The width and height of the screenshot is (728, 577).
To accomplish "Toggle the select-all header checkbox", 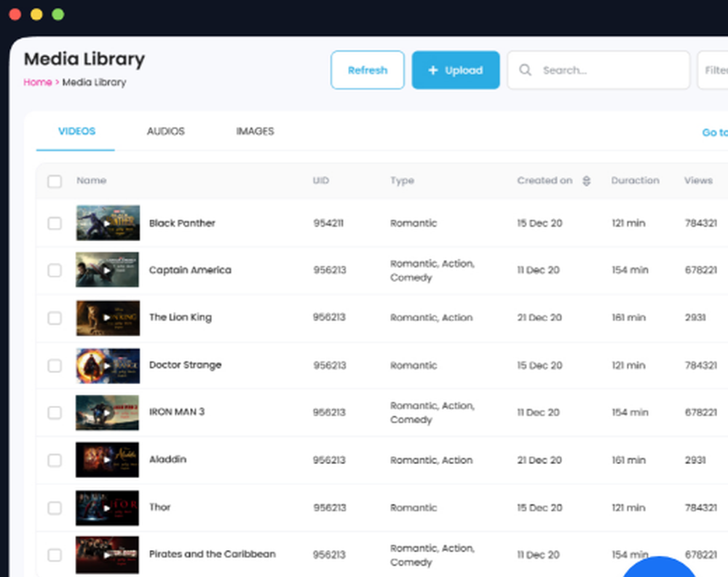I will coord(55,181).
